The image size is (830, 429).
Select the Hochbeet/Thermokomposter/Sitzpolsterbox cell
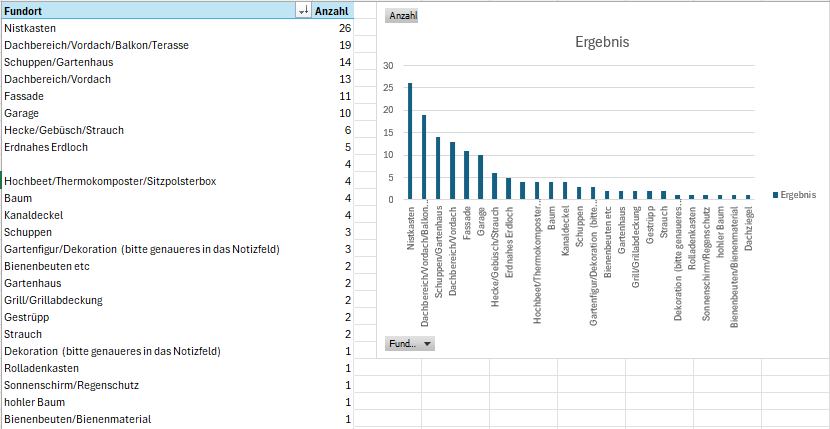coord(157,181)
